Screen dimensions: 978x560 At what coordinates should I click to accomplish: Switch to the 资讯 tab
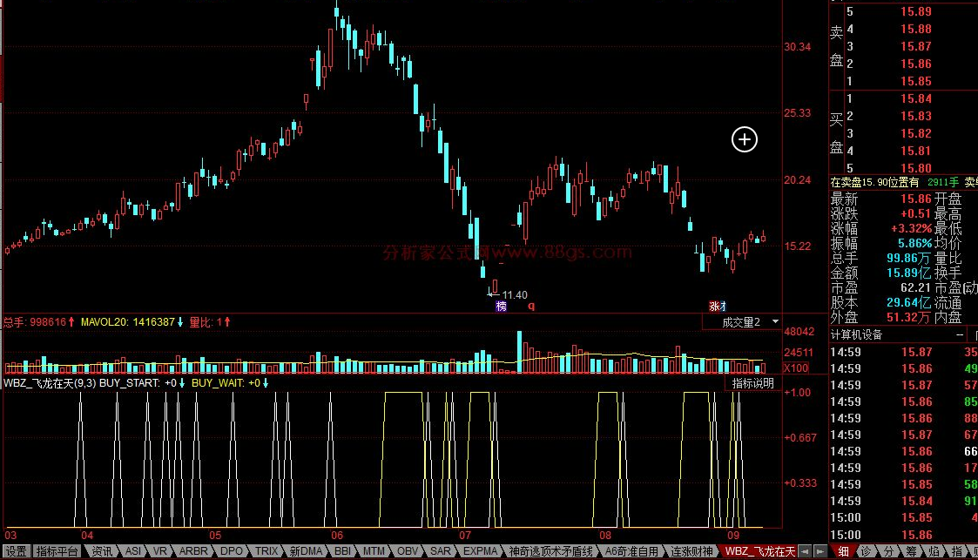pos(102,551)
